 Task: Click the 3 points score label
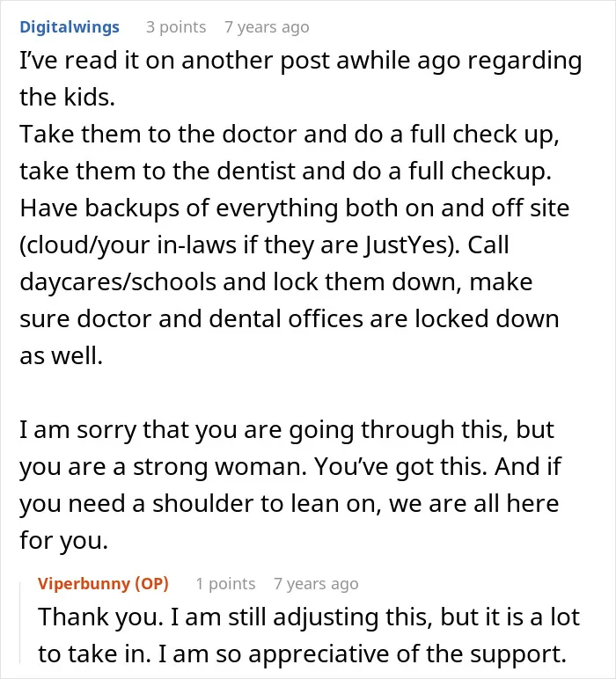(176, 27)
